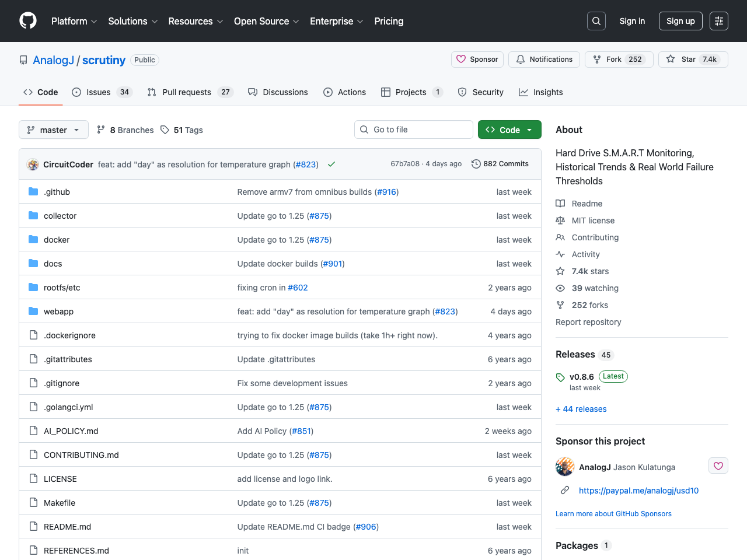This screenshot has height=560, width=747.
Task: Open the webapp folder
Action: (58, 311)
